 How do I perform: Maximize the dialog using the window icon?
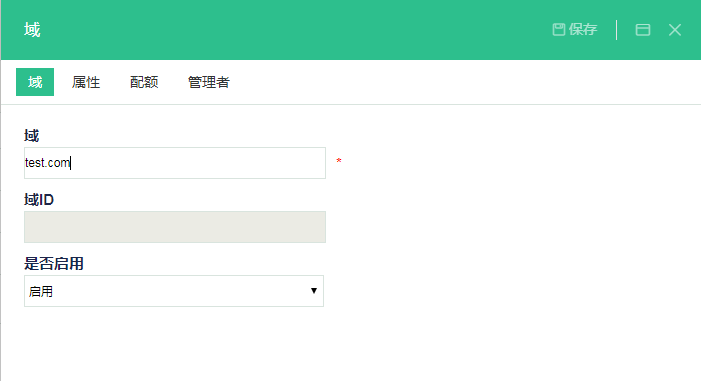pyautogui.click(x=643, y=30)
